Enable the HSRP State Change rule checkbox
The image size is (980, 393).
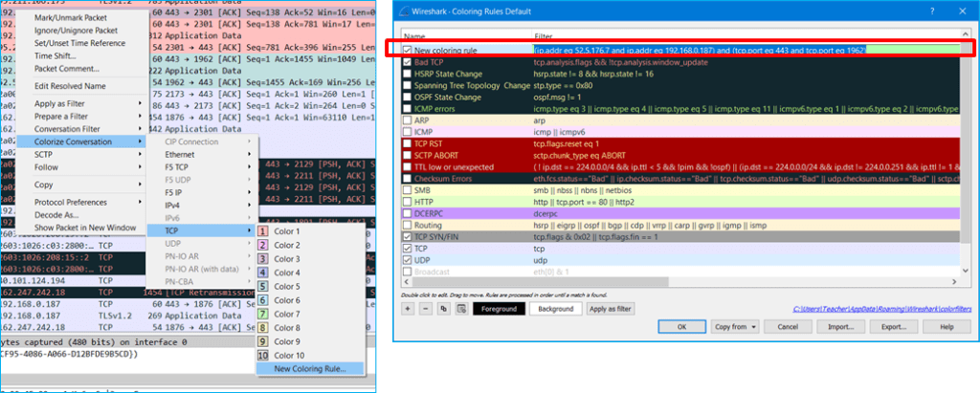click(x=408, y=74)
